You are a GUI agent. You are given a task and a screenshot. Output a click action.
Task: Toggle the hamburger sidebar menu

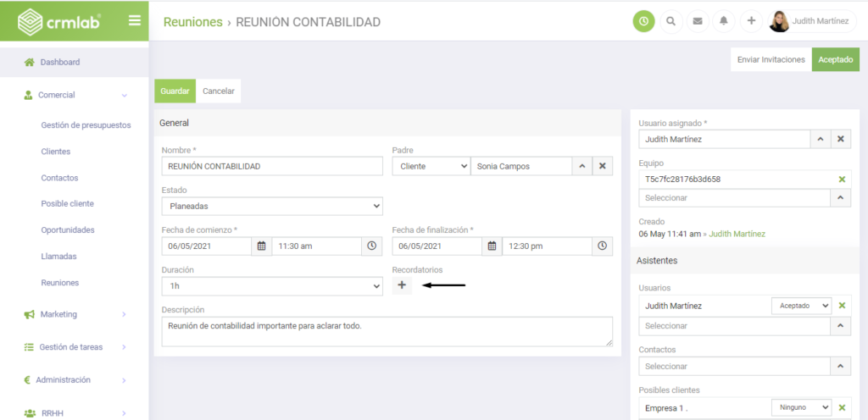tap(134, 20)
